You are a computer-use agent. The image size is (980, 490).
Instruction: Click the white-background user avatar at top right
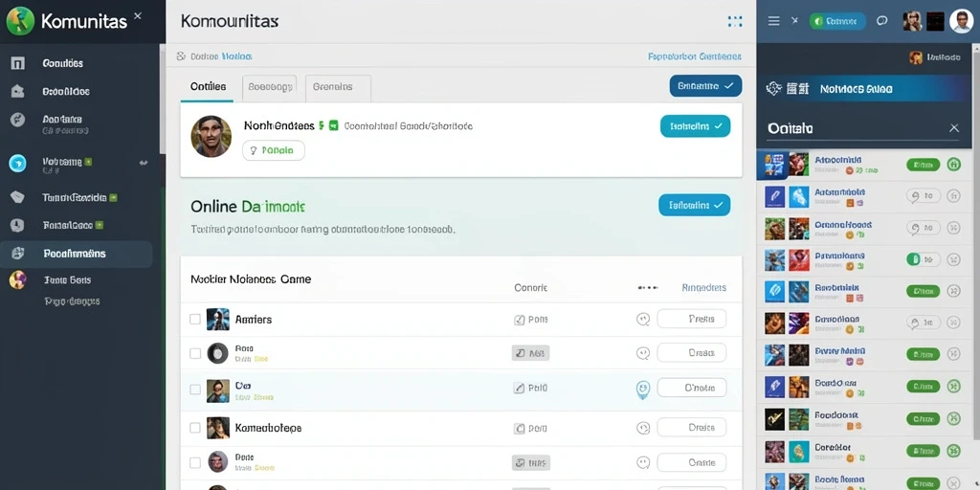tap(961, 21)
